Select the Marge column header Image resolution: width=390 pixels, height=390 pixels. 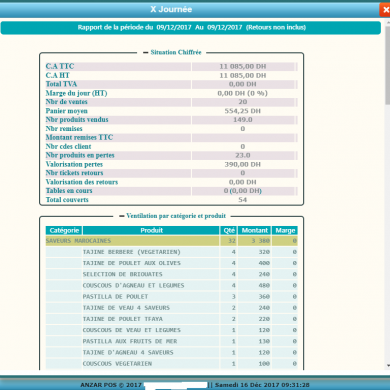(x=285, y=230)
